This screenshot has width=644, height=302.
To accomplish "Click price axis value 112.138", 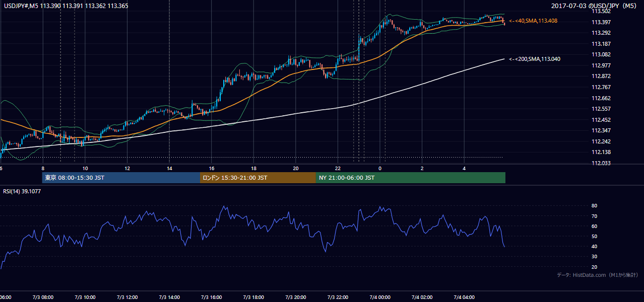I will [x=601, y=152].
